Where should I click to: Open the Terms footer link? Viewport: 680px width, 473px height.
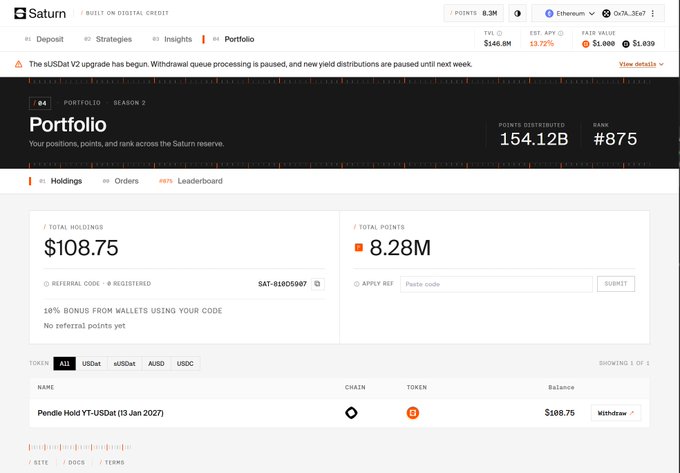[112, 463]
